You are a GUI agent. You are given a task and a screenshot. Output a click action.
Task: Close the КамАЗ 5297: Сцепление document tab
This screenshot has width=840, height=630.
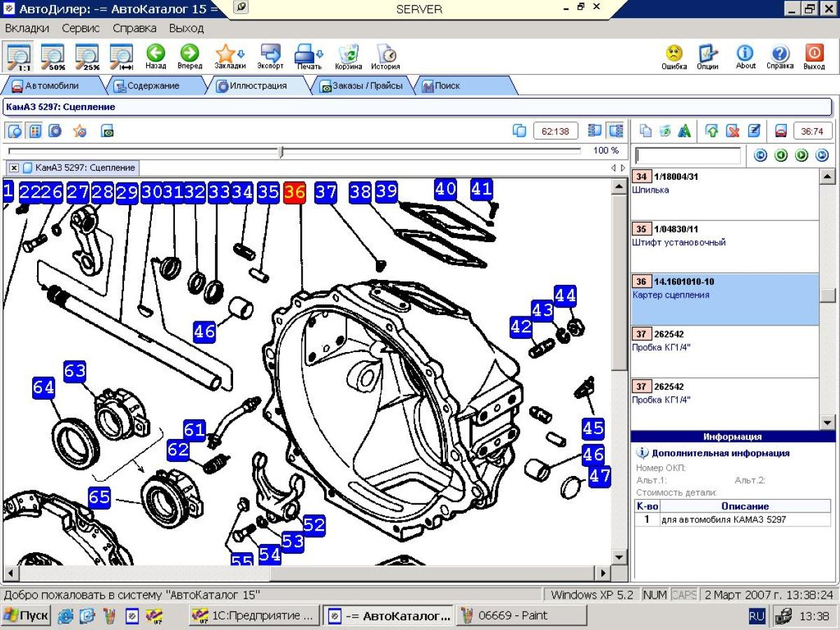[x=14, y=168]
